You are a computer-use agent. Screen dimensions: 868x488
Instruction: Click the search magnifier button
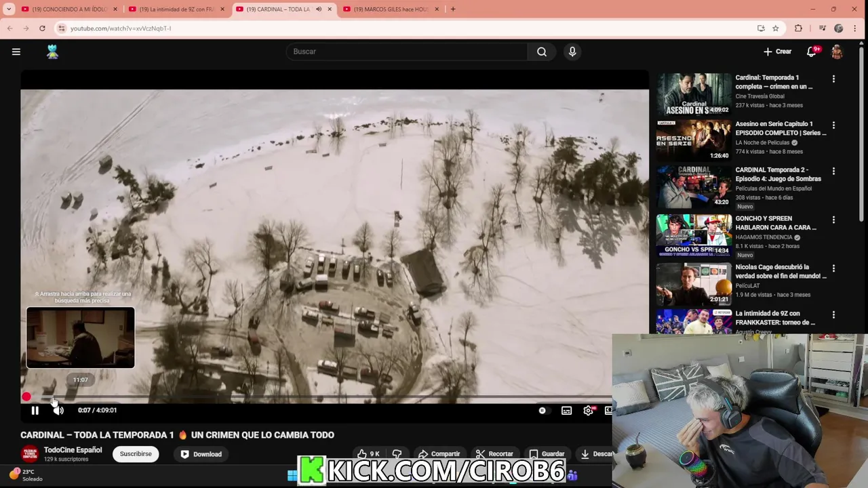click(542, 52)
